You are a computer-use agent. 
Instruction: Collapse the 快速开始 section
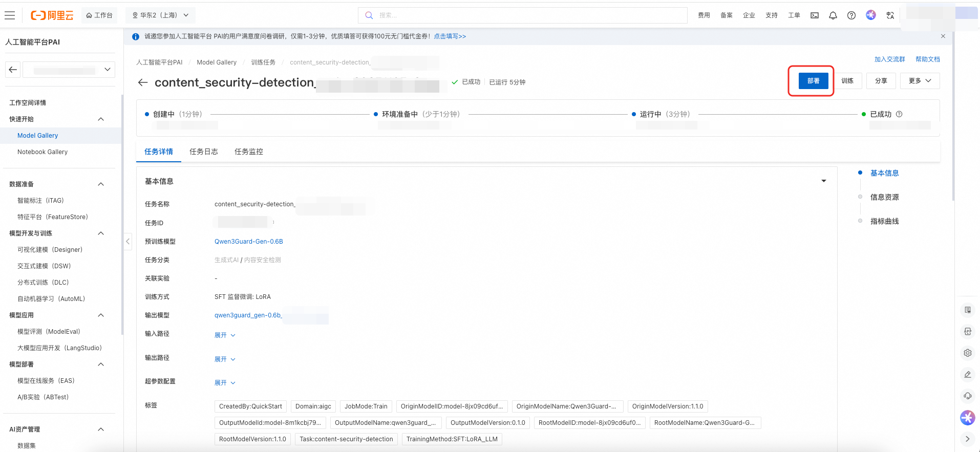[101, 119]
